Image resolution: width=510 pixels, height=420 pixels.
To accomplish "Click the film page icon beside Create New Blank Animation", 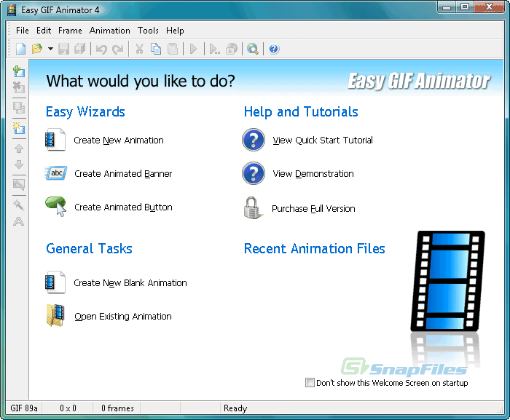I will pos(55,282).
